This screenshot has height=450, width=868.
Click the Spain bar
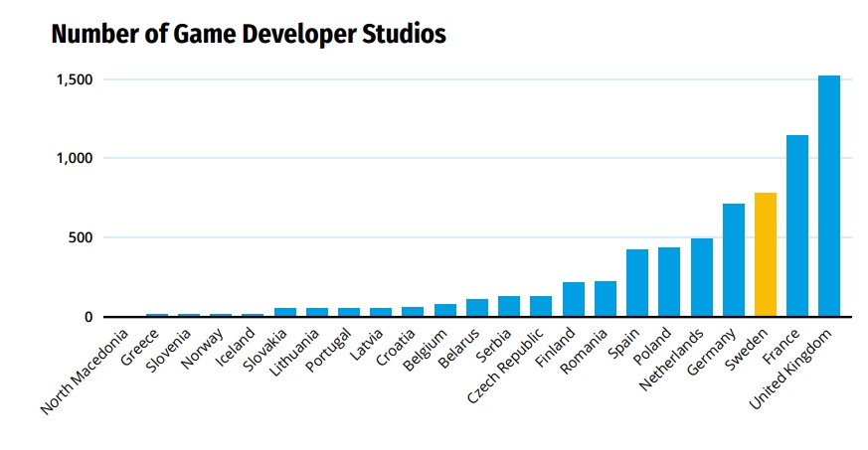click(x=637, y=282)
